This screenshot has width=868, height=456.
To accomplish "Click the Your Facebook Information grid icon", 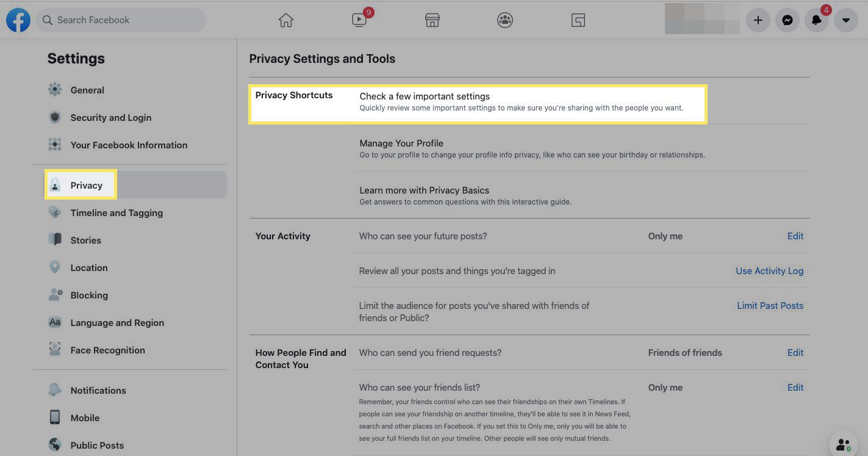I will [x=55, y=145].
